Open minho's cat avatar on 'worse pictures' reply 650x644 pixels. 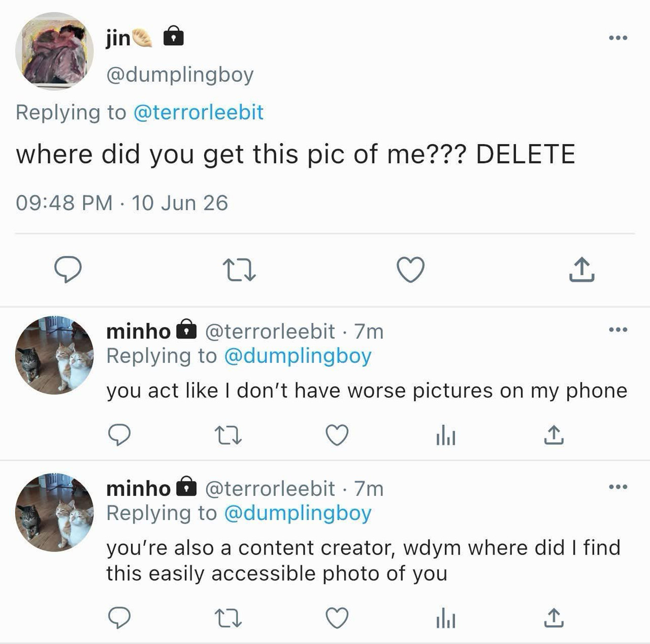click(54, 355)
